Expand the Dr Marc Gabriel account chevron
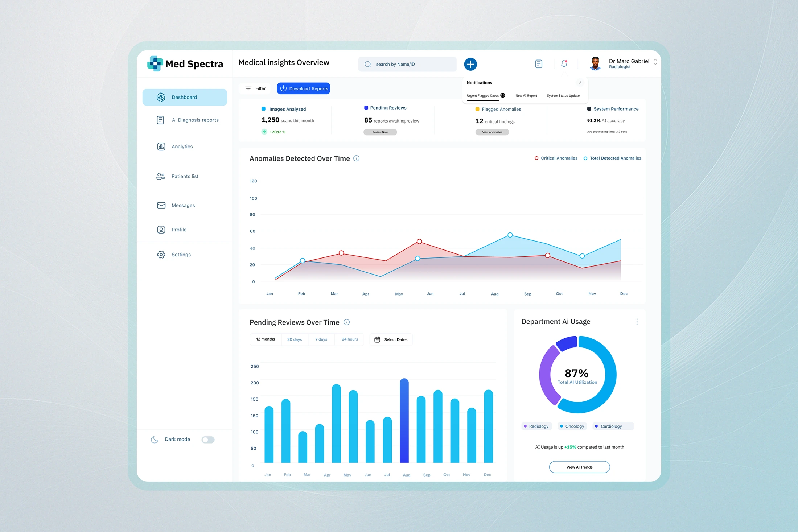The image size is (798, 532). click(x=655, y=62)
